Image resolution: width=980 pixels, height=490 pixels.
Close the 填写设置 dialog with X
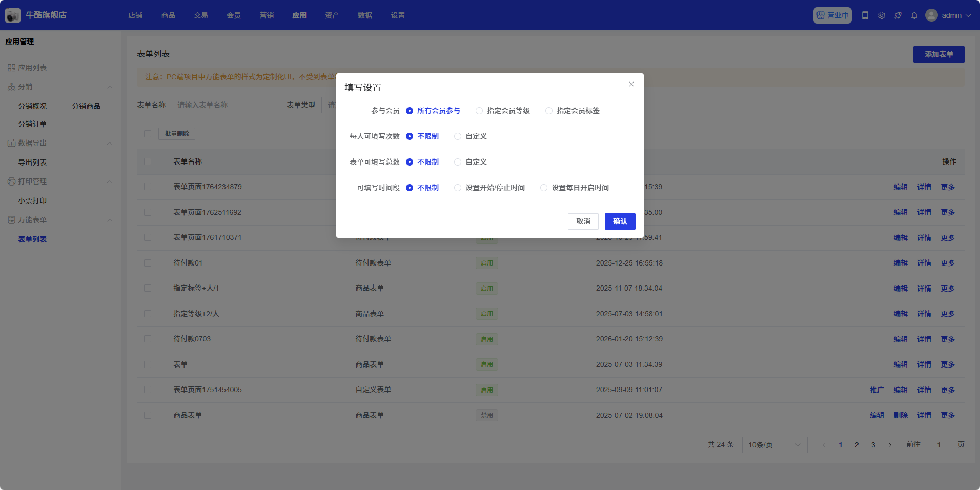tap(631, 84)
